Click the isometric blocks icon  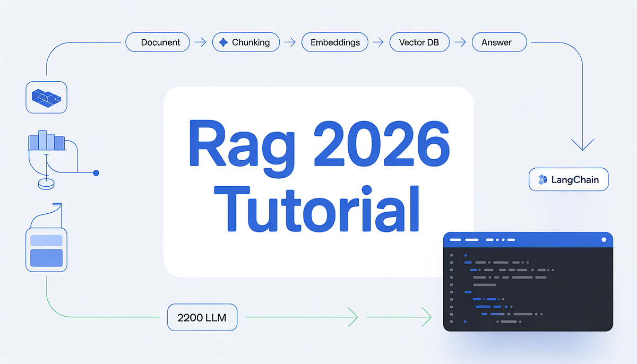47,97
